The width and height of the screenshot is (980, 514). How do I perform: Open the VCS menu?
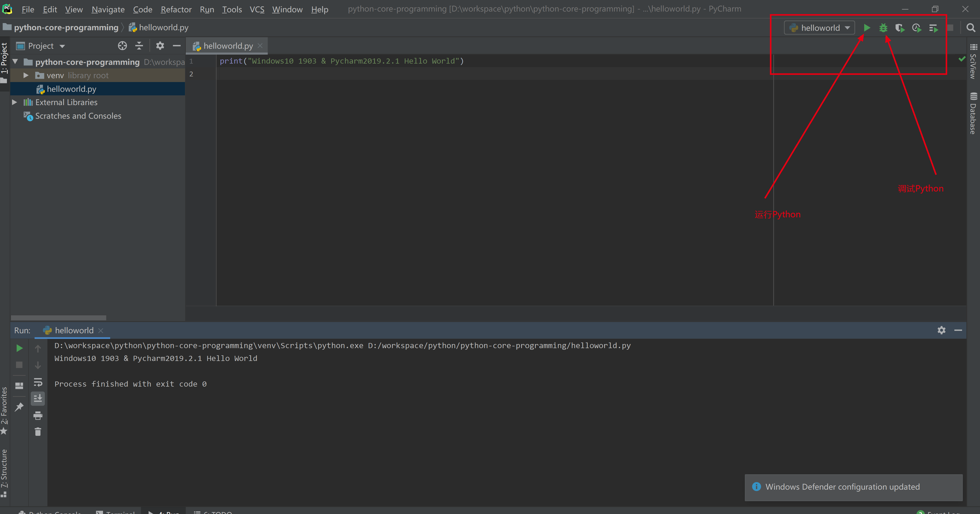coord(257,9)
